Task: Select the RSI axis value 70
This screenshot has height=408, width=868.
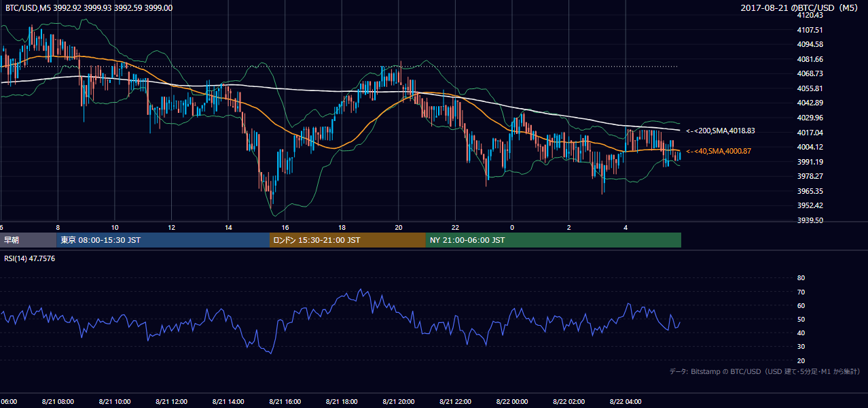Action: 801,292
